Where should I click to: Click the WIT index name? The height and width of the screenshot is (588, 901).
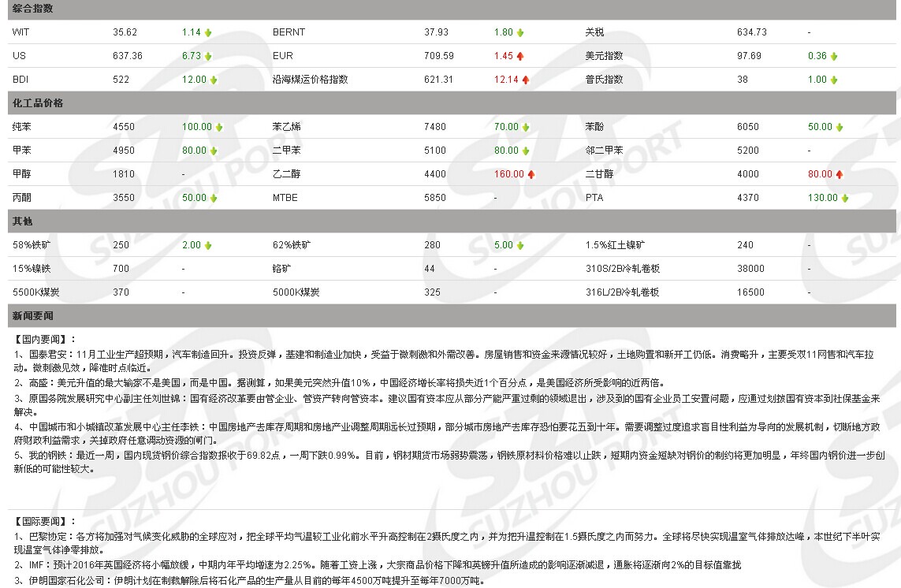click(x=20, y=32)
